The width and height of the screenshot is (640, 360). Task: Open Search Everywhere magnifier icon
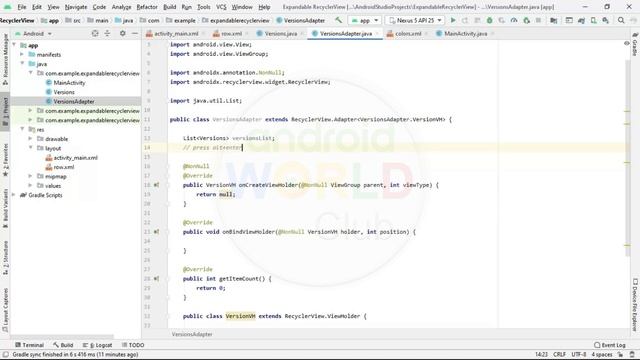click(x=621, y=20)
